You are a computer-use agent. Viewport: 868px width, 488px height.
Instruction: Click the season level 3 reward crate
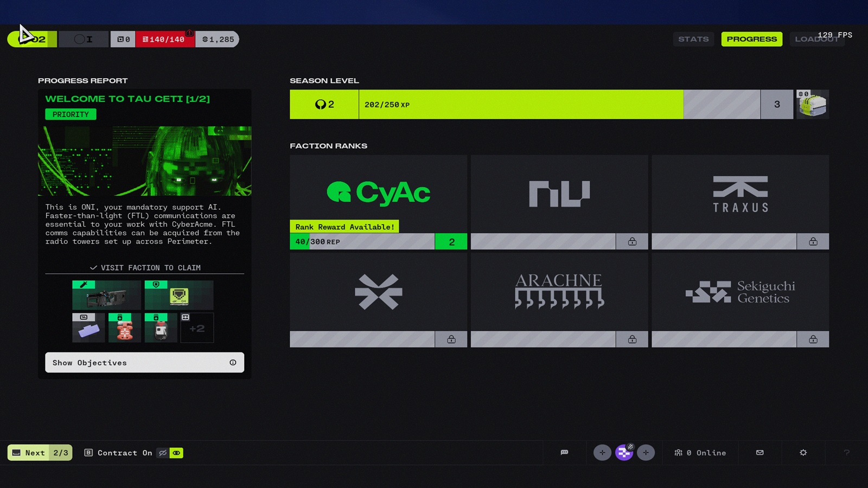(812, 104)
